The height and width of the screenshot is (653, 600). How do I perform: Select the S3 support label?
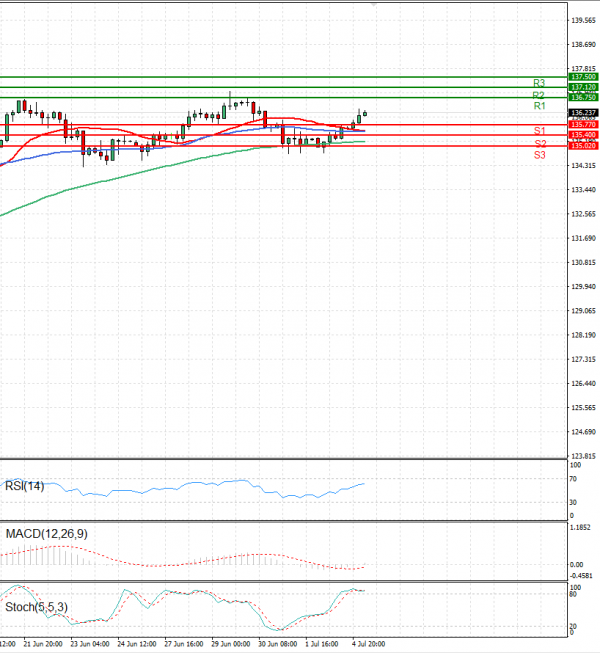pos(539,155)
